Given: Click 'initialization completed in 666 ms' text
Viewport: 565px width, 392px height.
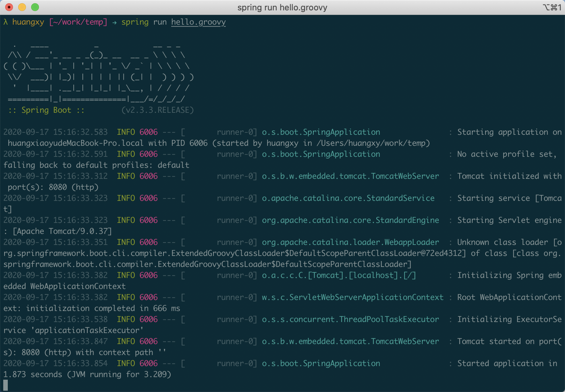Looking at the screenshot, I should [x=103, y=308].
